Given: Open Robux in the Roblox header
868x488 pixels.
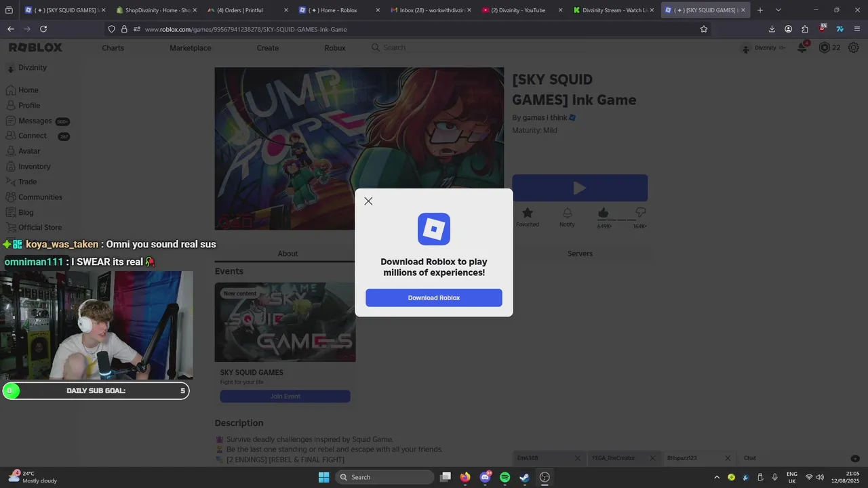Looking at the screenshot, I should click(x=335, y=48).
